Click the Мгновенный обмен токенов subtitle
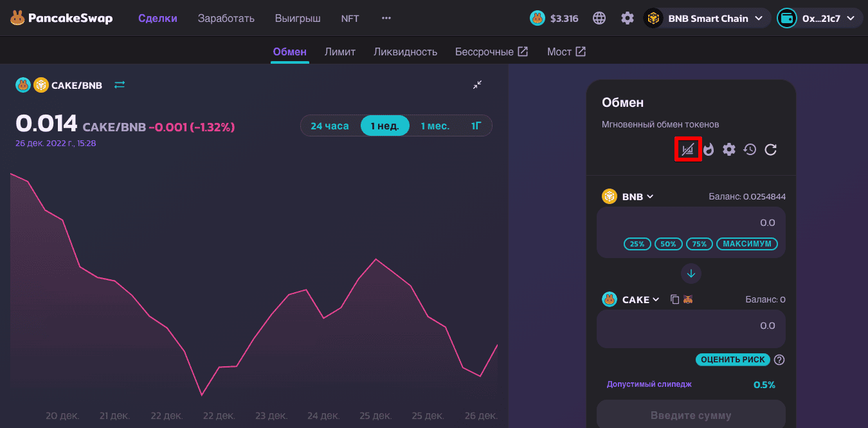Image resolution: width=868 pixels, height=428 pixels. click(x=660, y=124)
